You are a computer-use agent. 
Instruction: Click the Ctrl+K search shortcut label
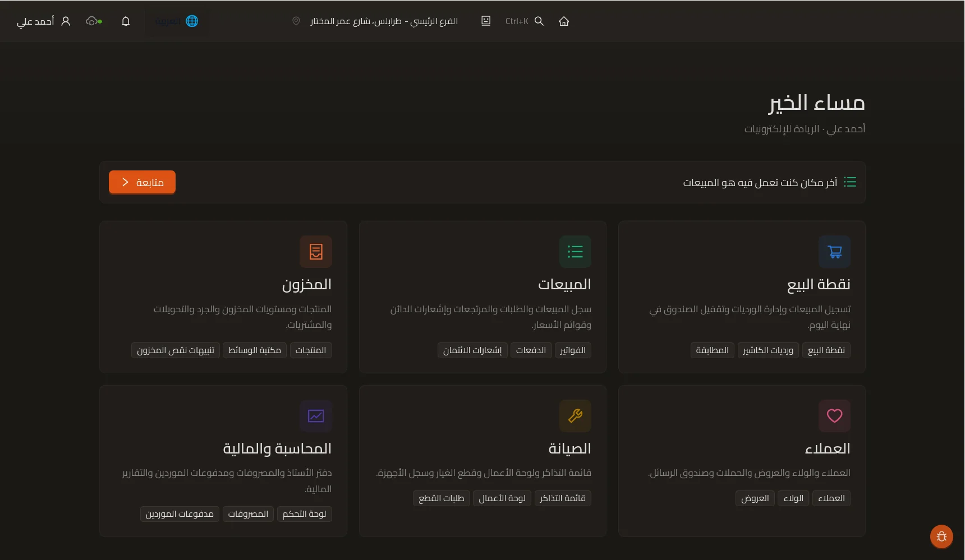click(x=517, y=21)
